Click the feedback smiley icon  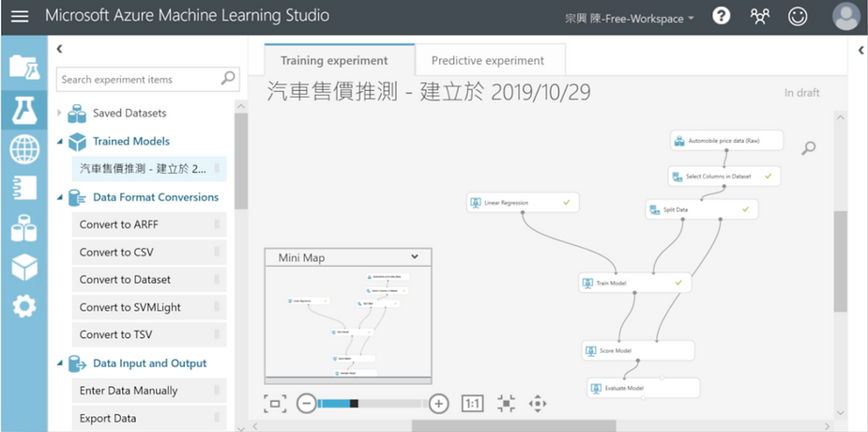pyautogui.click(x=798, y=17)
